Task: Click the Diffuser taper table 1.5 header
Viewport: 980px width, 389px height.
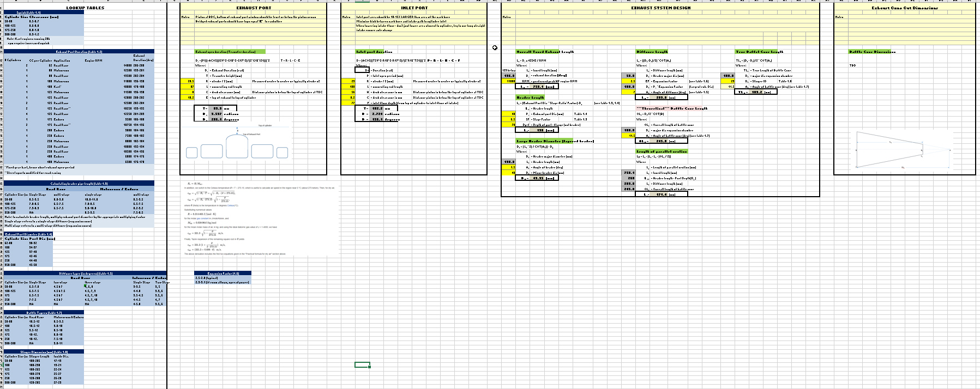Action: [86, 273]
